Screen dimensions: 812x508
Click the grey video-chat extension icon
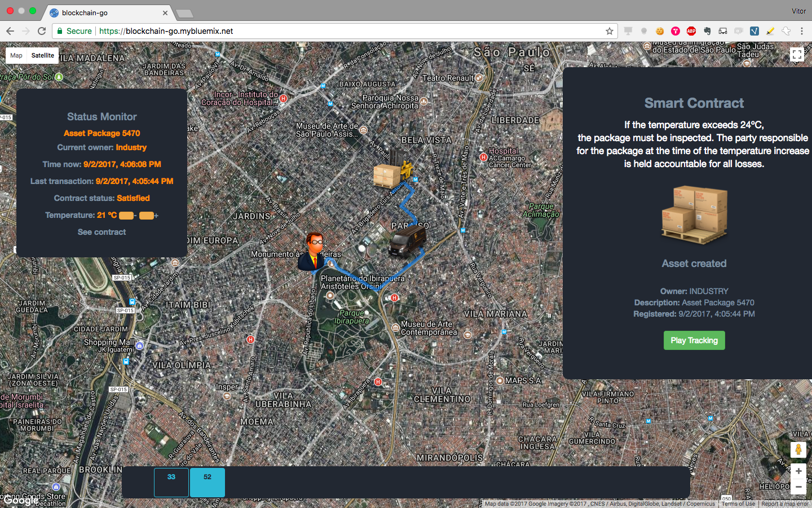pyautogui.click(x=739, y=31)
